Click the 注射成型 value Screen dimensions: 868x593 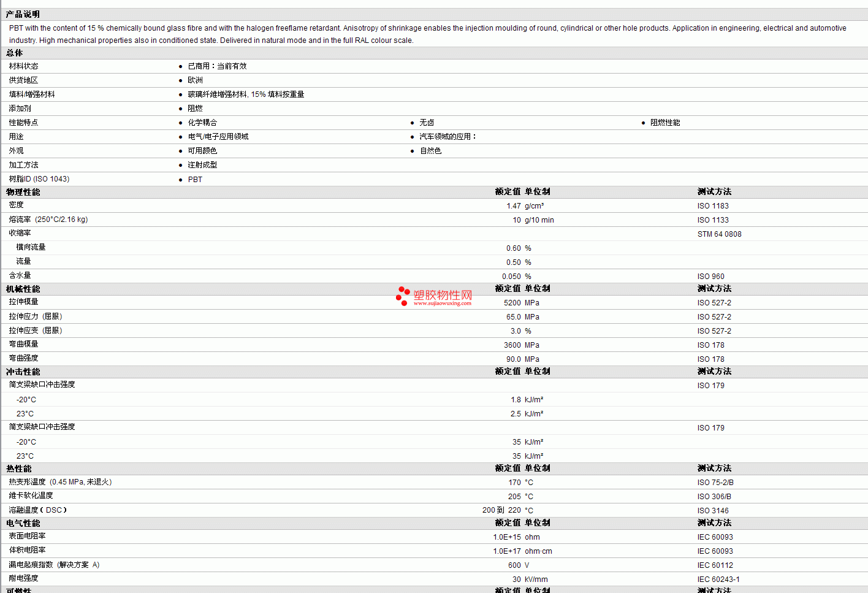click(x=202, y=165)
